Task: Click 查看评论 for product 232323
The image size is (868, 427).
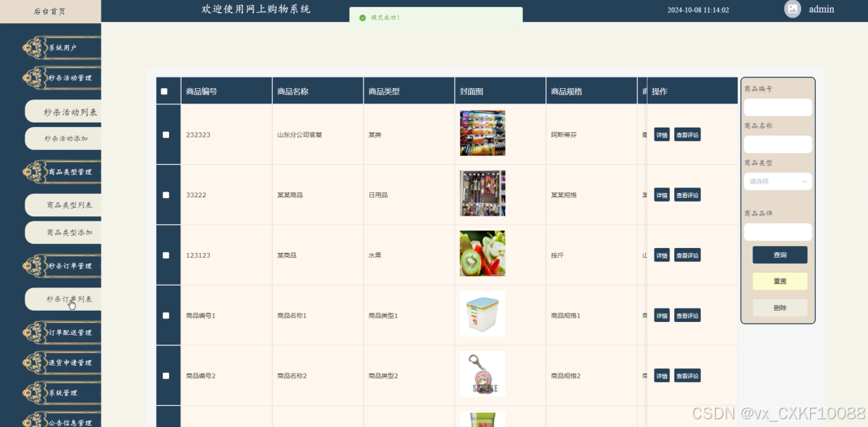Action: 687,135
